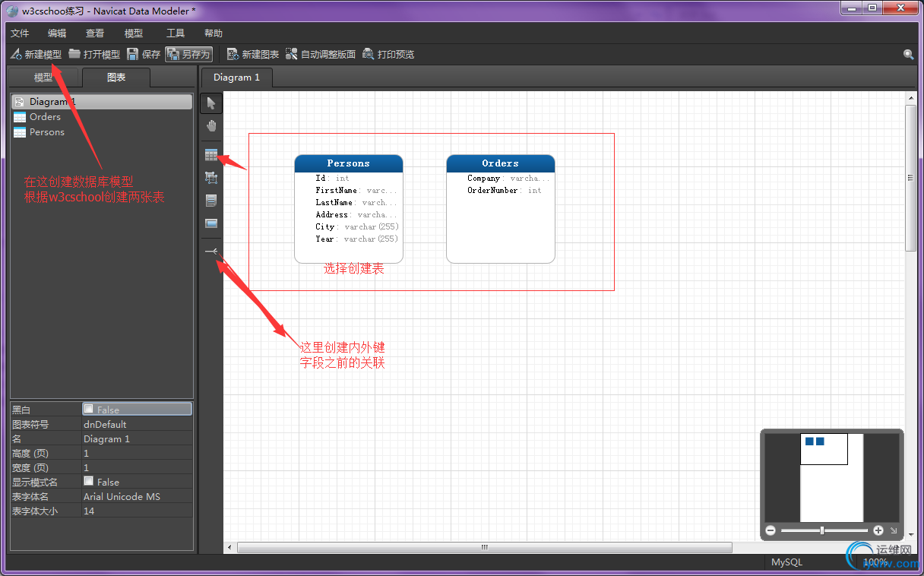Click the 打开模型 toolbar button

tap(94, 55)
